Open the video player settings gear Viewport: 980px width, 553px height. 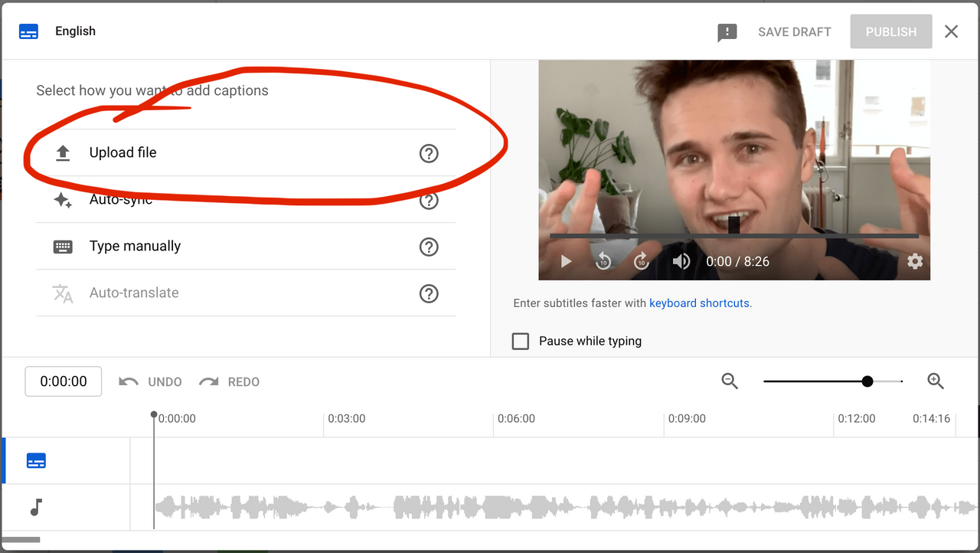pos(915,261)
